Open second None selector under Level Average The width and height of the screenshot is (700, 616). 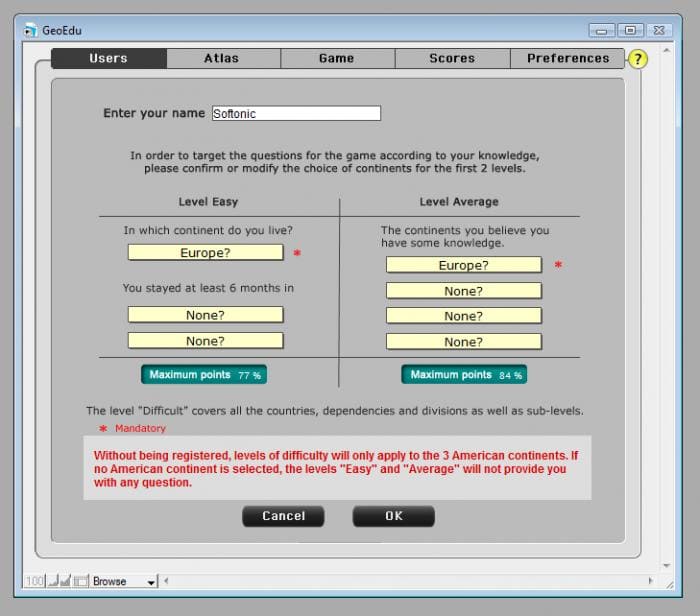(x=464, y=316)
